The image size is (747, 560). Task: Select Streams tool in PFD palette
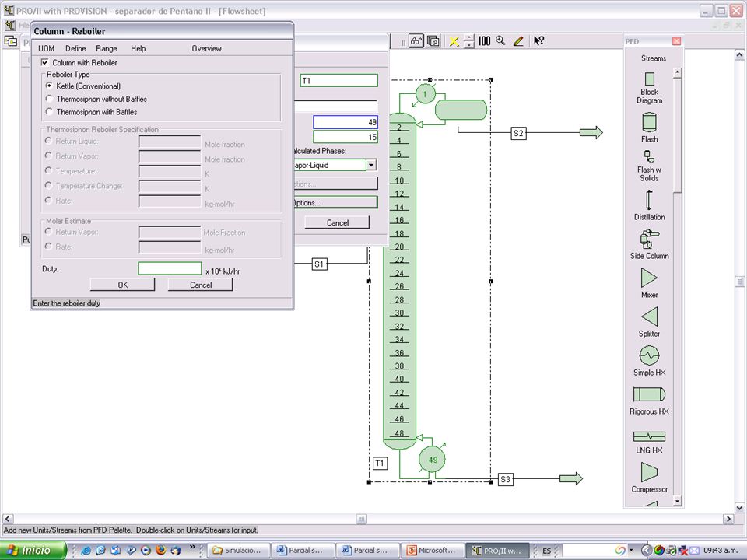pos(653,58)
